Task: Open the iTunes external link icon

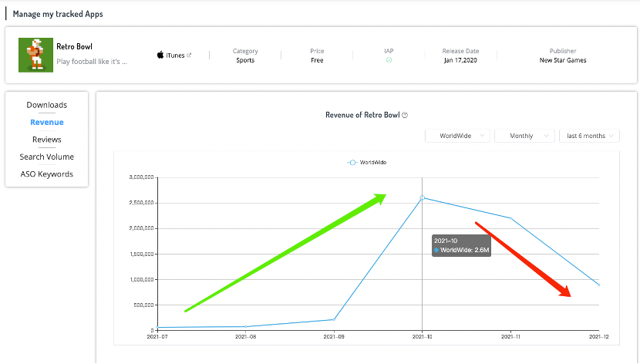Action: point(189,56)
